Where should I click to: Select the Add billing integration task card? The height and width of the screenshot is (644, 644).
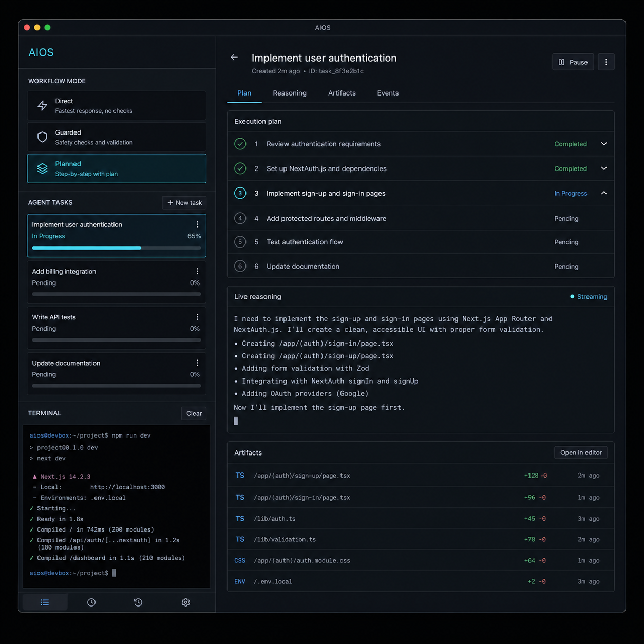[x=117, y=282]
